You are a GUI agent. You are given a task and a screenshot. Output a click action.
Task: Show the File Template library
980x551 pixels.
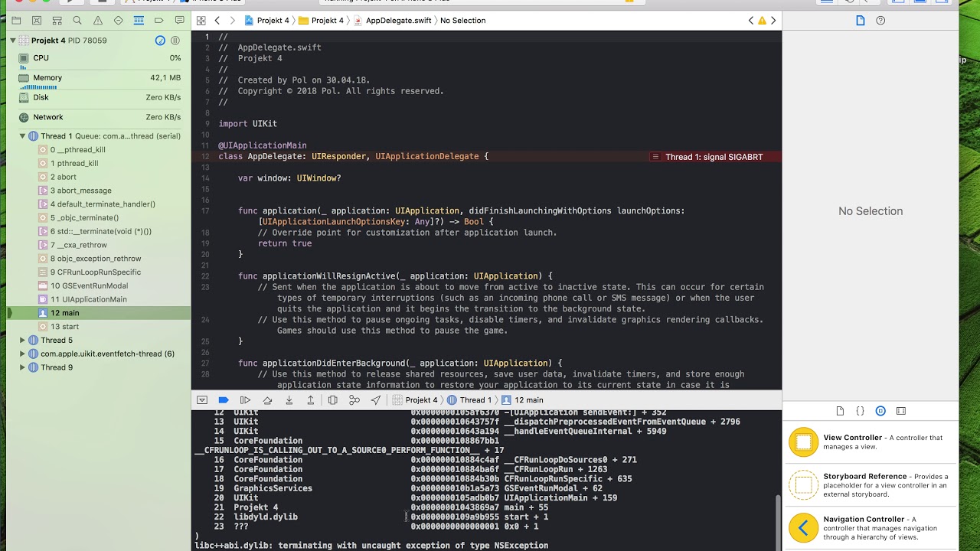[x=840, y=411]
